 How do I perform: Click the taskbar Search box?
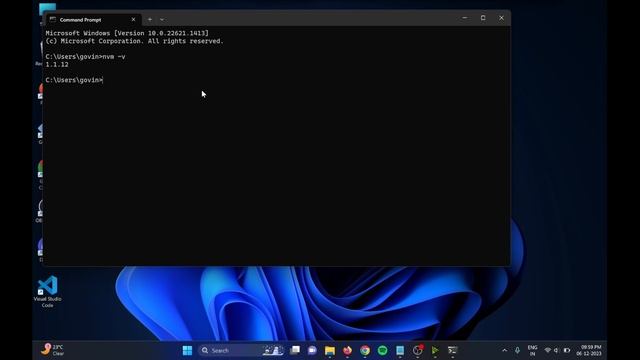coord(241,350)
